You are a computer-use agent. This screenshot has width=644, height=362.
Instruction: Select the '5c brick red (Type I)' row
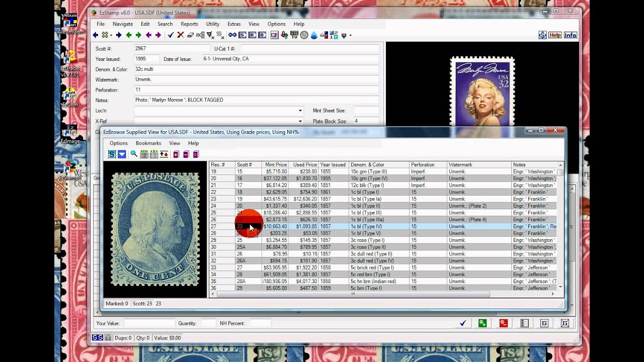tap(383, 267)
